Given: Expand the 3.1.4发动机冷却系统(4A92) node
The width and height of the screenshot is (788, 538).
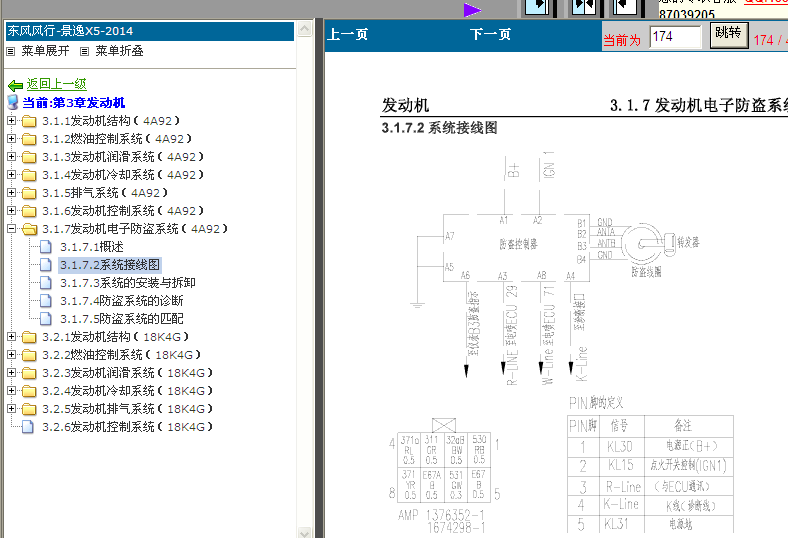Looking at the screenshot, I should (x=11, y=175).
